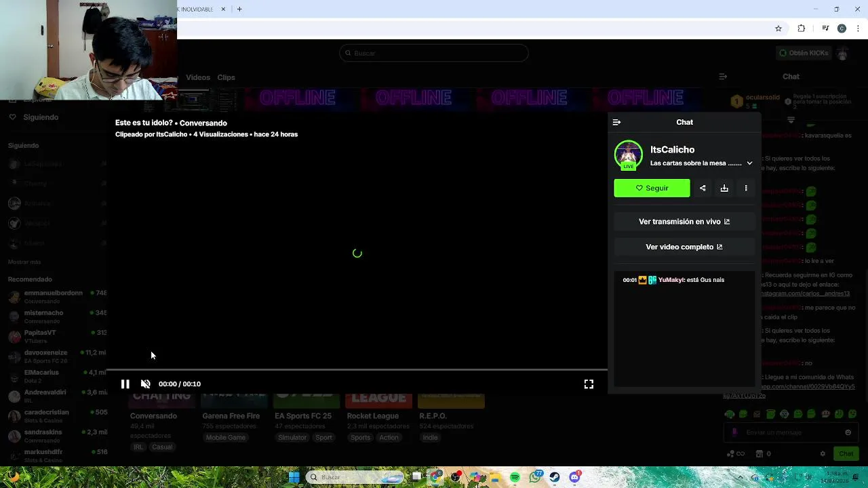Open the R.E.P.O. category

pos(433,416)
